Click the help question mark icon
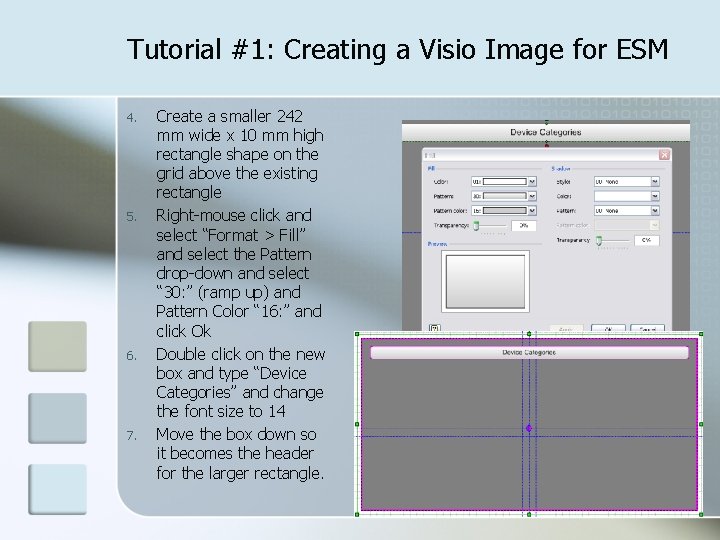 [434, 327]
